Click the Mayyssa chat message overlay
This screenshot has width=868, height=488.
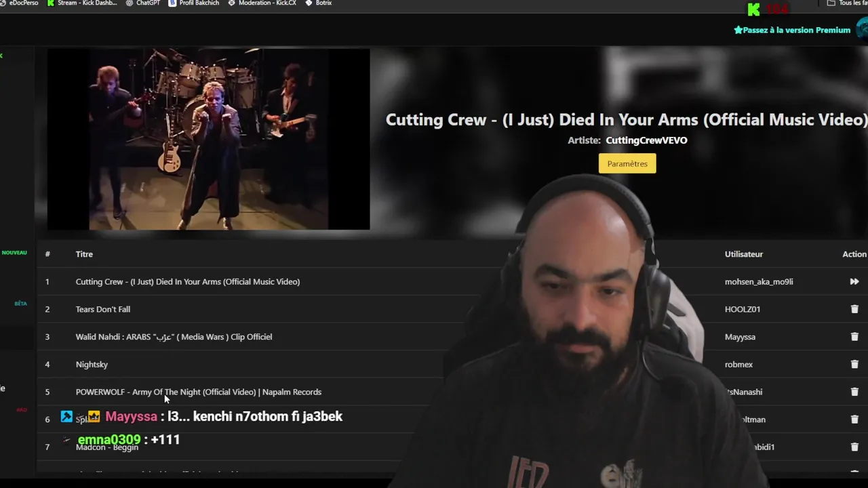pyautogui.click(x=201, y=416)
